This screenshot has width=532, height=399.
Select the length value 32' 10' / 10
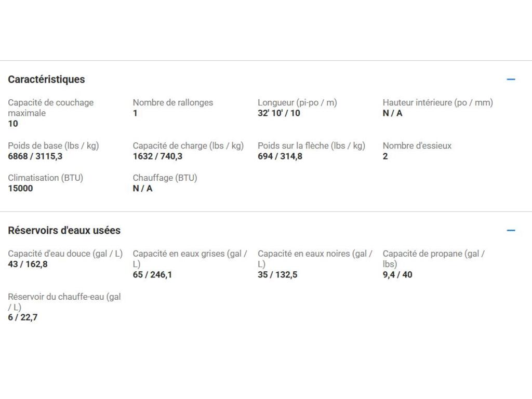point(278,113)
